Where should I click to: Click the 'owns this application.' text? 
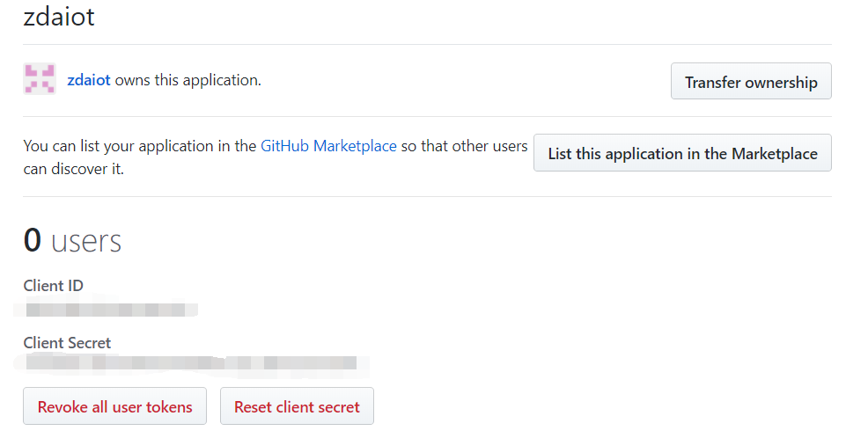coord(188,80)
